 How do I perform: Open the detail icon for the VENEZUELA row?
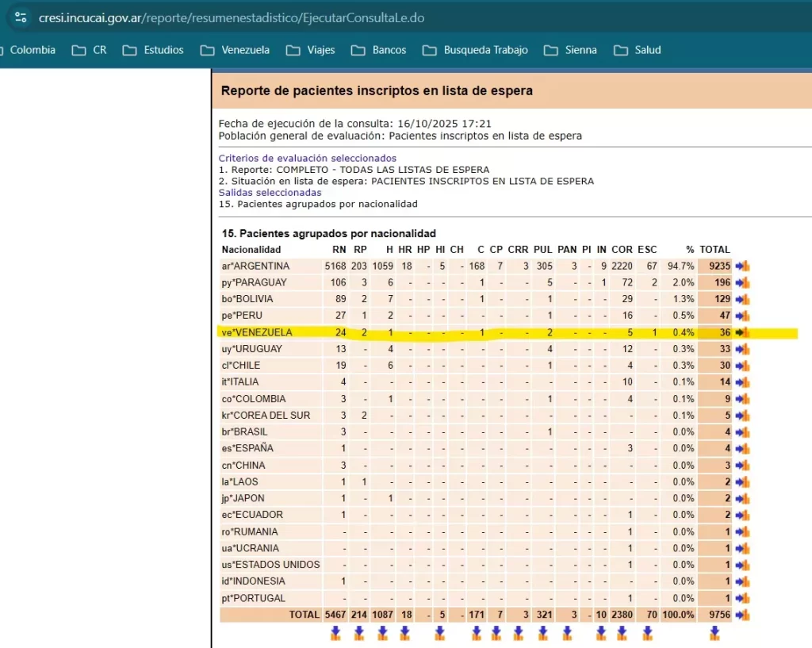coord(742,333)
